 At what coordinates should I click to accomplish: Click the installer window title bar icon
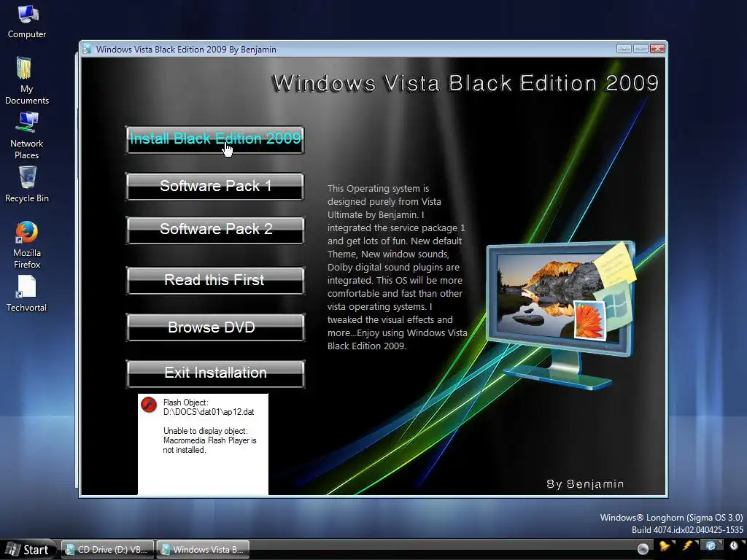click(87, 49)
